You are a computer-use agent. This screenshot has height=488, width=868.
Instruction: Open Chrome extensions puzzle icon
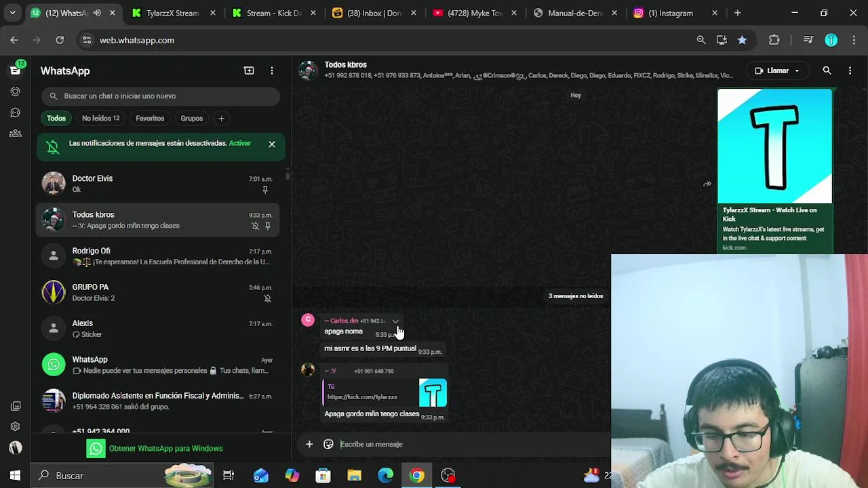pyautogui.click(x=774, y=40)
